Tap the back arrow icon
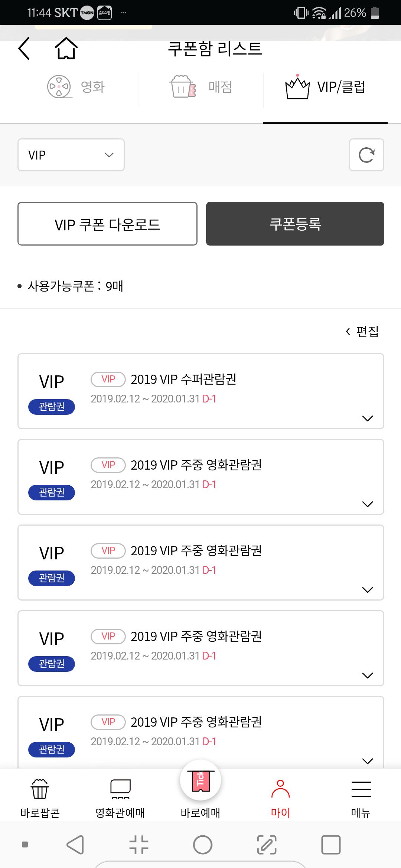The height and width of the screenshot is (868, 401). 24,49
